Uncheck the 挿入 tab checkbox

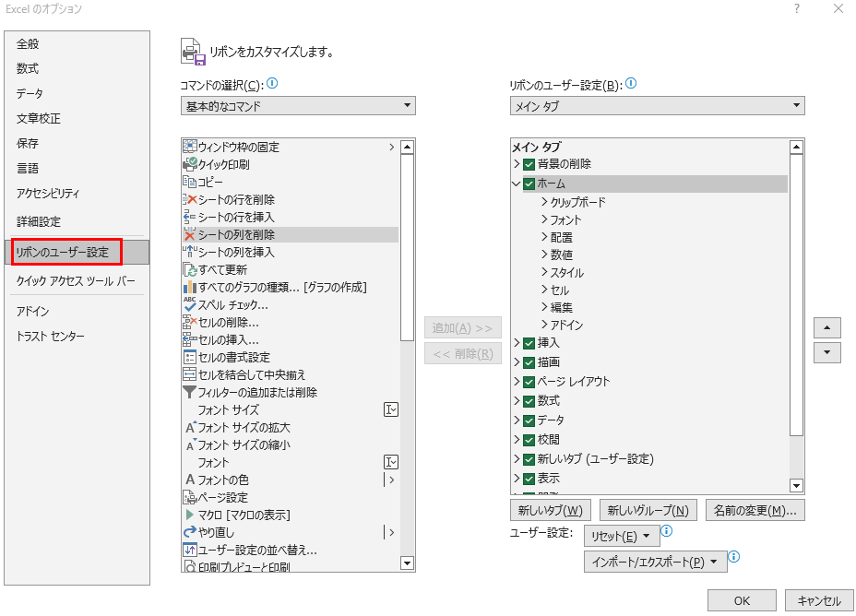tap(529, 343)
